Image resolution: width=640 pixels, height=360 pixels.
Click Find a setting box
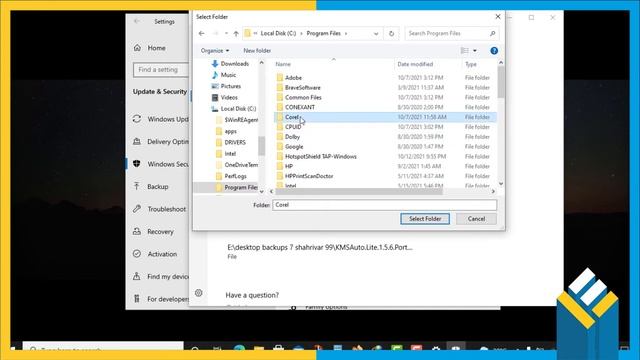tap(161, 70)
